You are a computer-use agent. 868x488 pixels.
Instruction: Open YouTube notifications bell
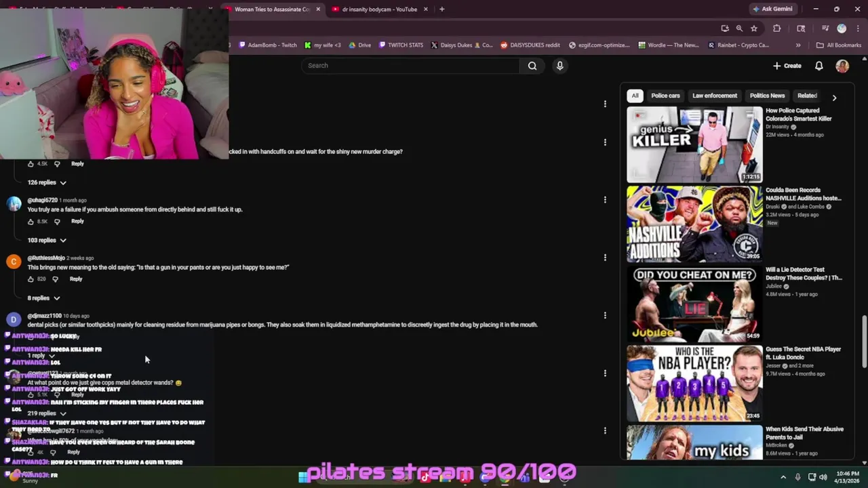point(818,66)
